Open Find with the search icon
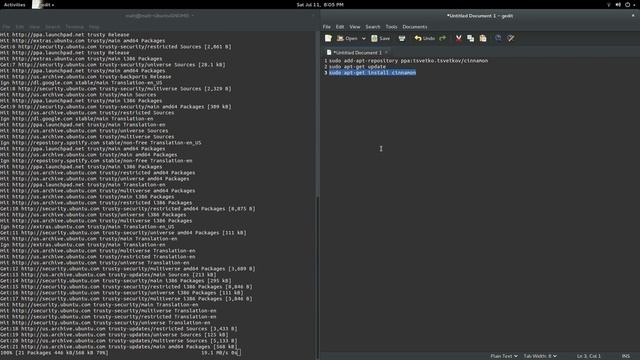The height and width of the screenshot is (360, 640). coord(498,38)
